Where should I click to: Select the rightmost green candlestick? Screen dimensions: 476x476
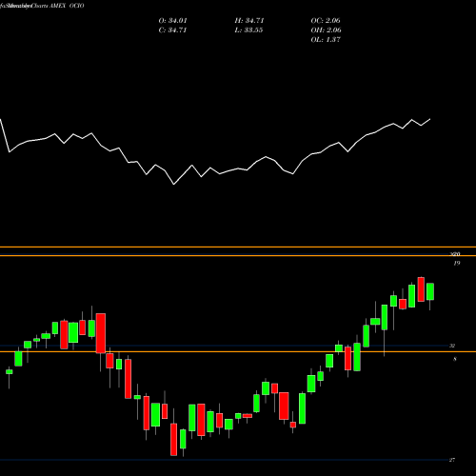(430, 291)
